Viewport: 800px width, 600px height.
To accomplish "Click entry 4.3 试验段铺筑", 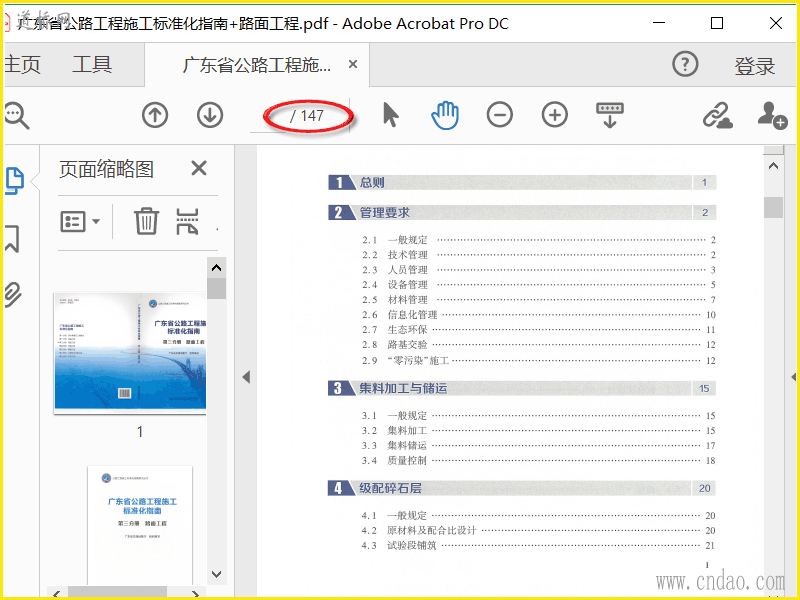I will coord(539,545).
